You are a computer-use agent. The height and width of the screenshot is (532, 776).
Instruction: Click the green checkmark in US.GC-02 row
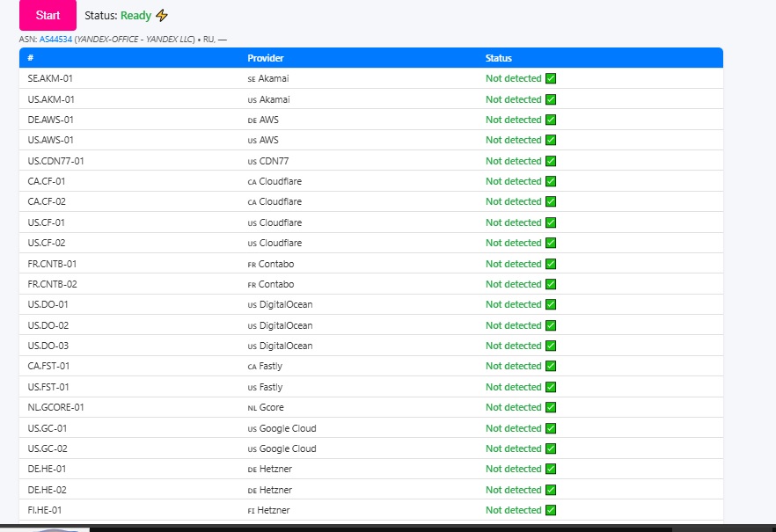click(551, 448)
